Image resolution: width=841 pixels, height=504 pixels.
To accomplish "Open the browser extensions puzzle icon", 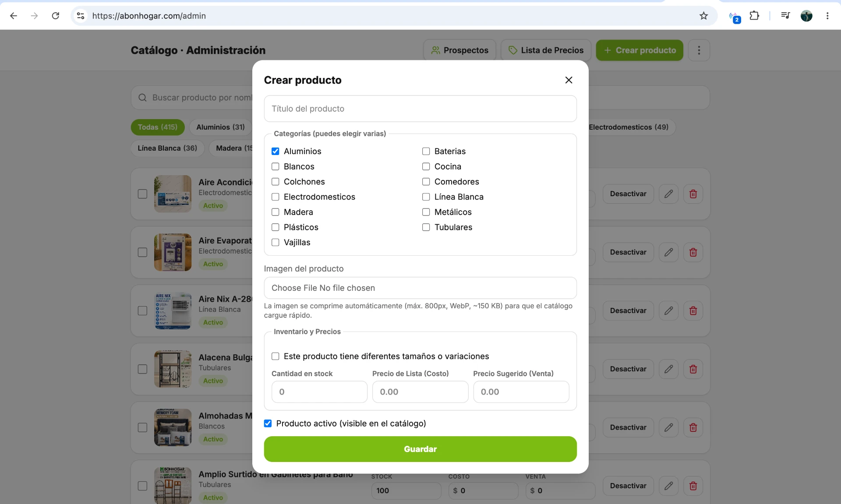I will [754, 16].
